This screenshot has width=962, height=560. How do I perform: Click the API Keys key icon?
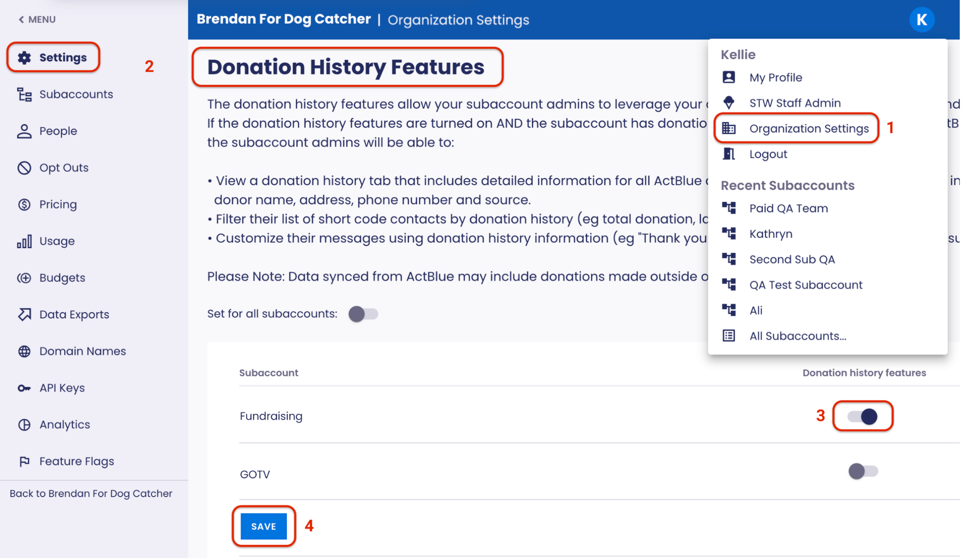pos(24,388)
